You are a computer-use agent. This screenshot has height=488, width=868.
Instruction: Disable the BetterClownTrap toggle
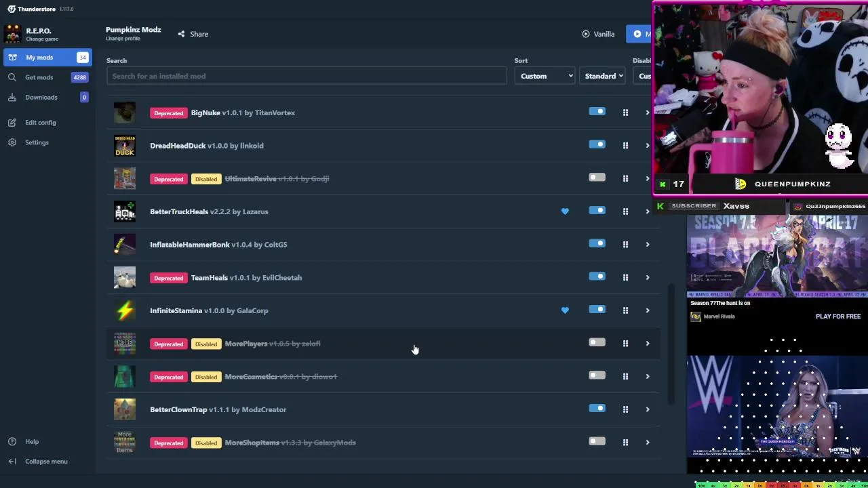click(x=597, y=408)
